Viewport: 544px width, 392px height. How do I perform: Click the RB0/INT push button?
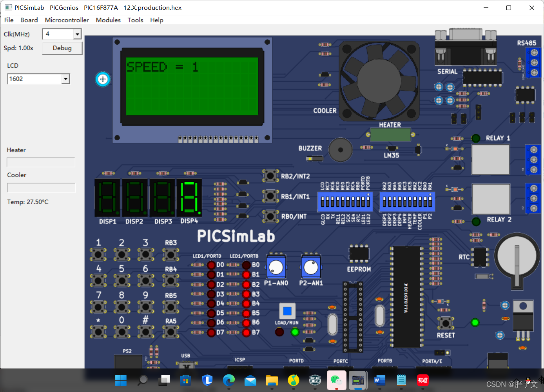pos(270,216)
